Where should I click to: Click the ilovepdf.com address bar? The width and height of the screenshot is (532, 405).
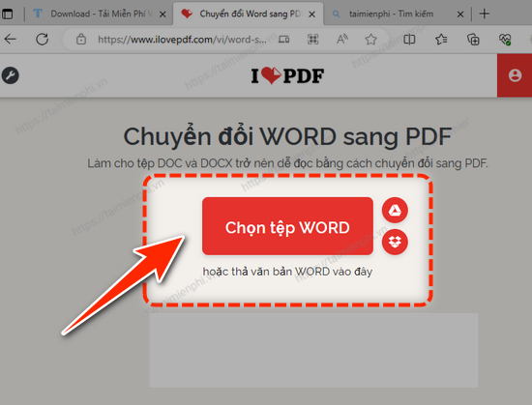[x=182, y=40]
